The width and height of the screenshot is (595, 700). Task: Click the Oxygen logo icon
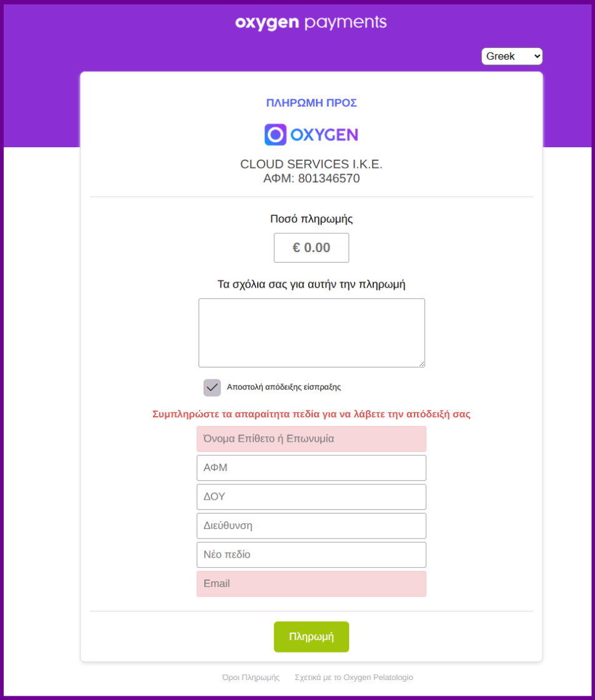coord(275,134)
